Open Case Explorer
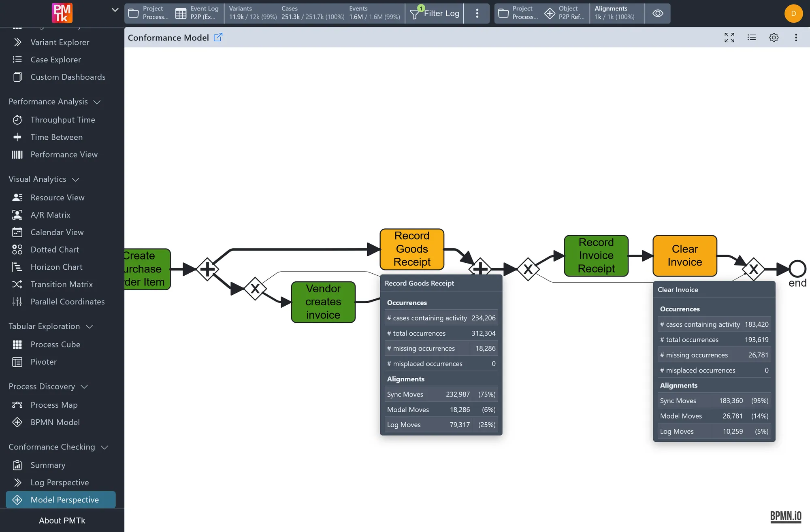 55,60
